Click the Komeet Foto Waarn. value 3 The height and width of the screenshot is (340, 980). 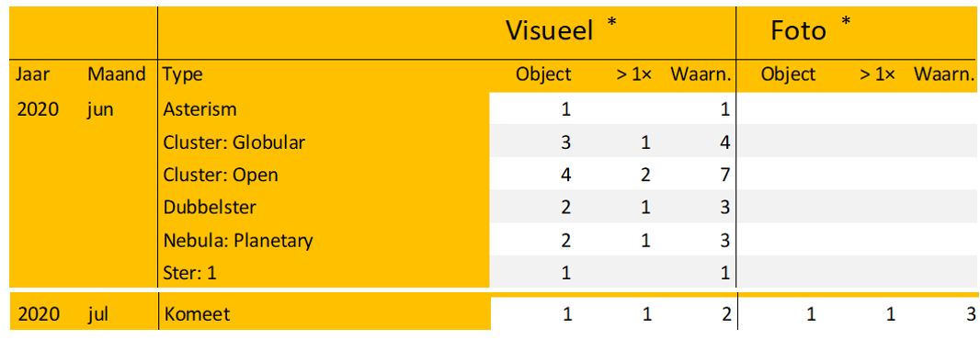[969, 313]
